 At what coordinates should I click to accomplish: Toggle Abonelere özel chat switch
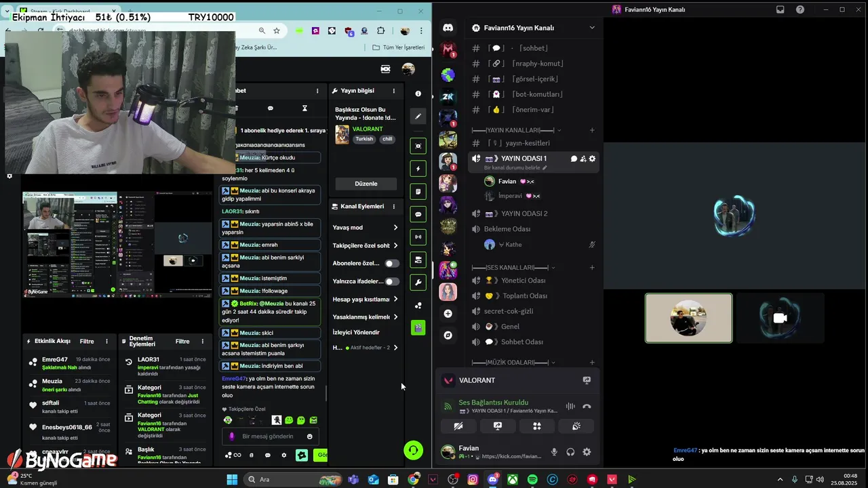click(392, 264)
